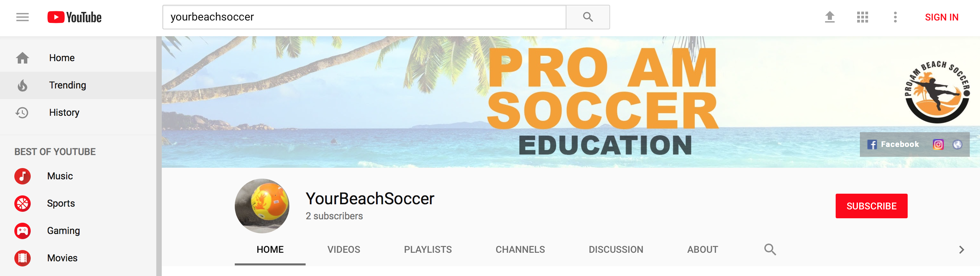Switch to the Videos tab
Viewport: 980px width, 276px height.
344,249
